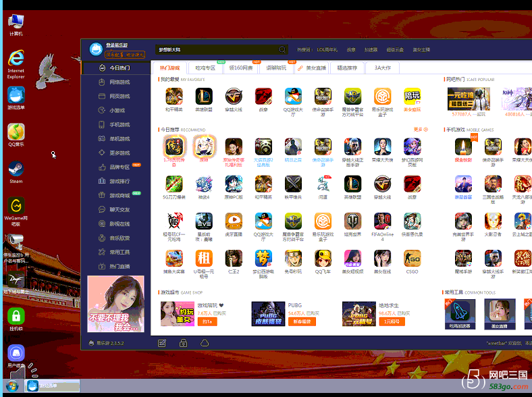This screenshot has height=397, width=532.
Task: Switch to the 美女直播 tab
Action: click(x=312, y=68)
